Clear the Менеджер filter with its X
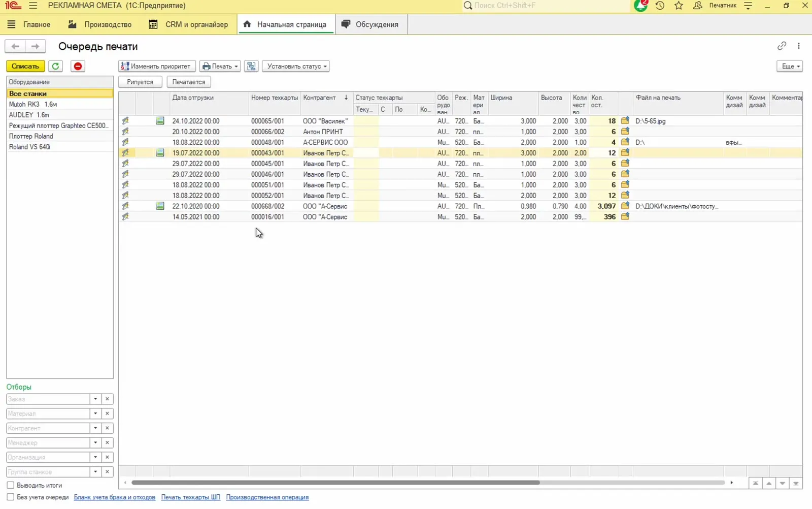Screen dimensions: 812x509 [107, 442]
